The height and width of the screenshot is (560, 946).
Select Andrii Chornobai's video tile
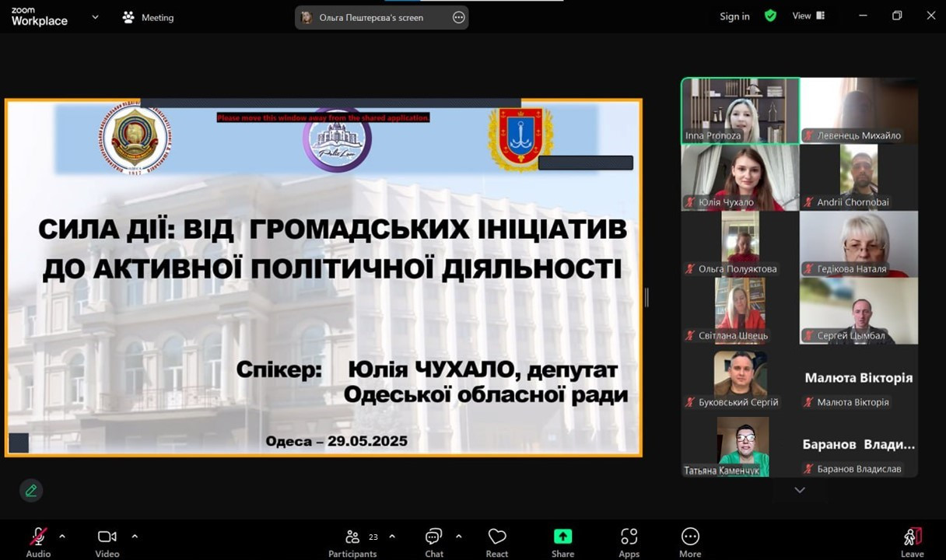pos(859,177)
